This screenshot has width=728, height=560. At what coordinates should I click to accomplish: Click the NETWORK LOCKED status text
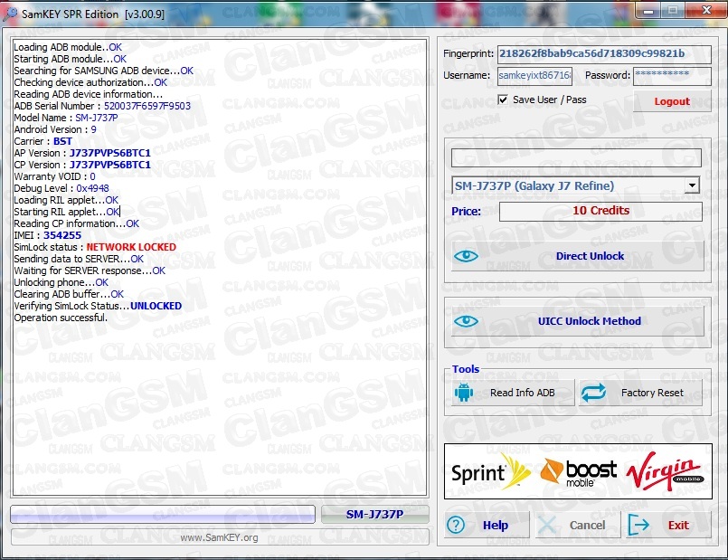[x=131, y=247]
